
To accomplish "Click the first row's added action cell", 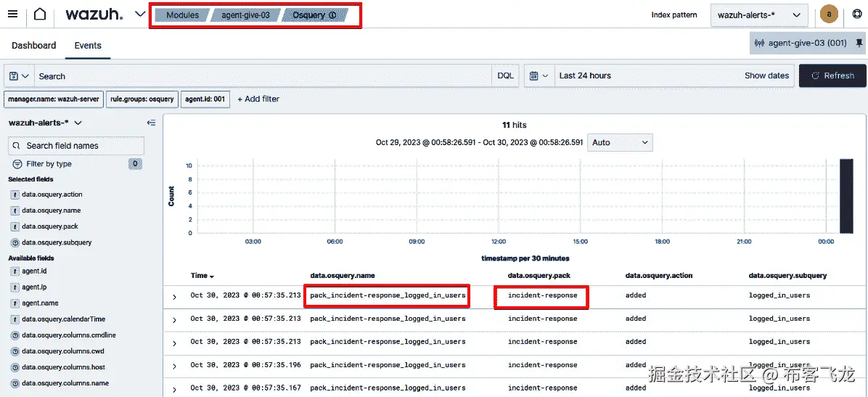I will coord(636,295).
